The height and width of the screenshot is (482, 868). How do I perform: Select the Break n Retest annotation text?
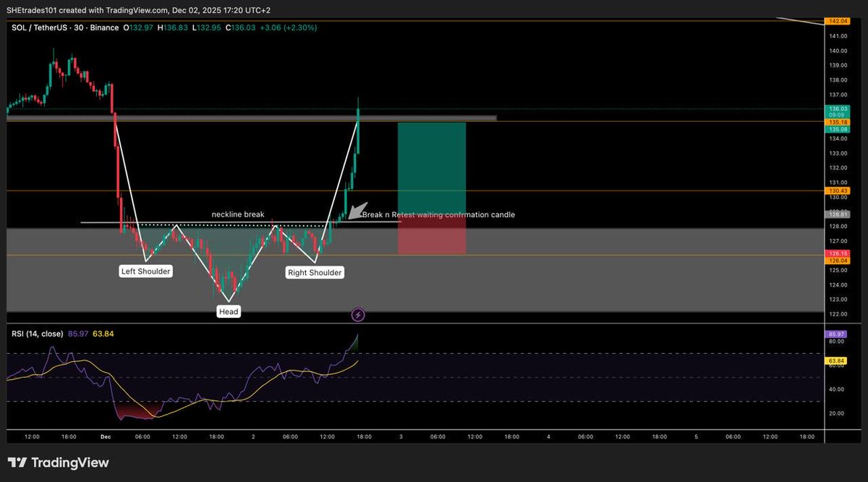pyautogui.click(x=438, y=215)
